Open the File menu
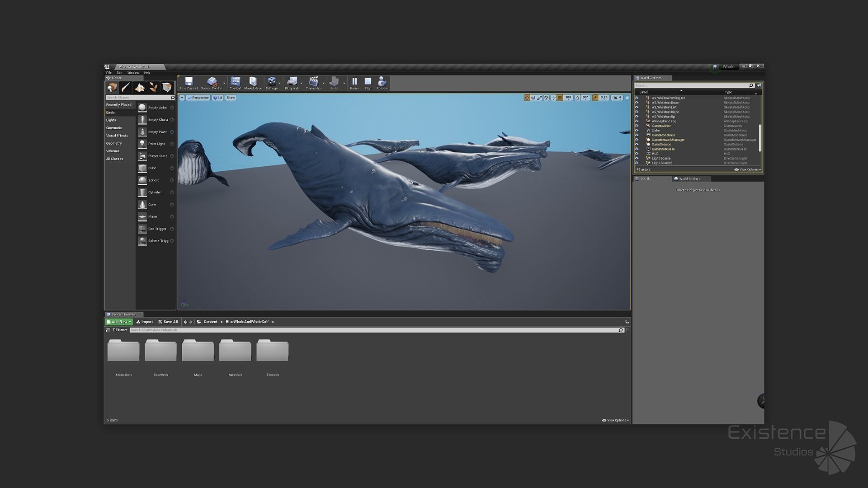 click(x=109, y=73)
